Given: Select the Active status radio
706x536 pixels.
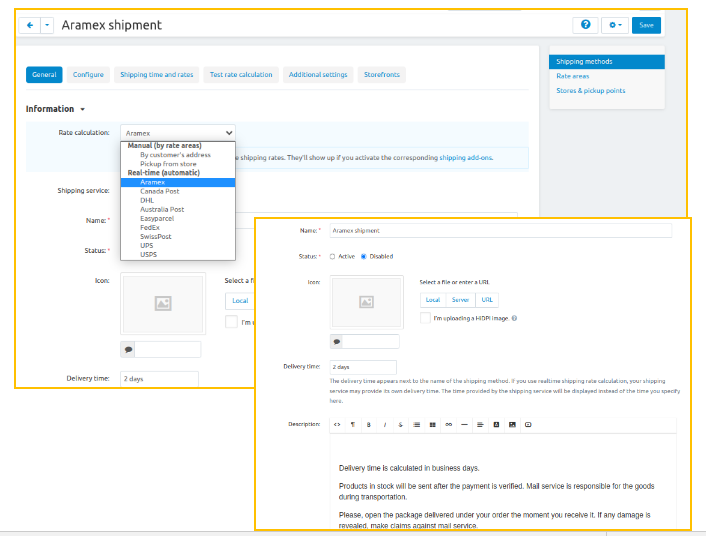Looking at the screenshot, I should click(x=332, y=257).
